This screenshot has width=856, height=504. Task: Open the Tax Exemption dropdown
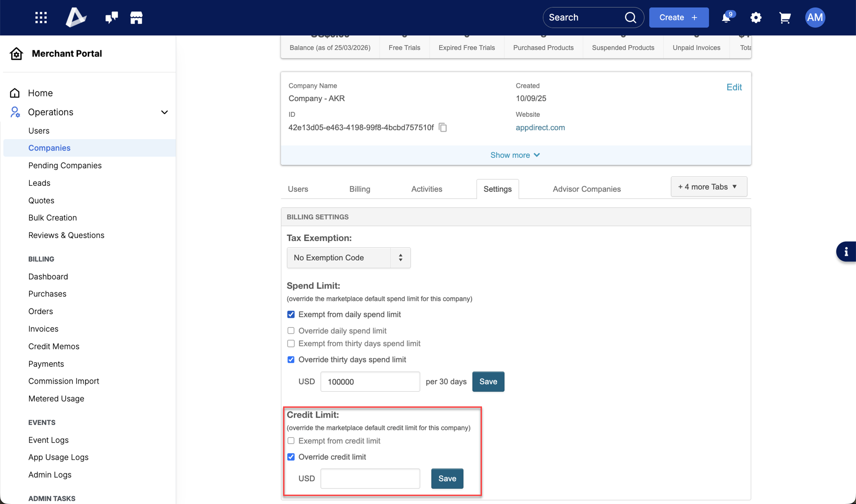click(348, 258)
